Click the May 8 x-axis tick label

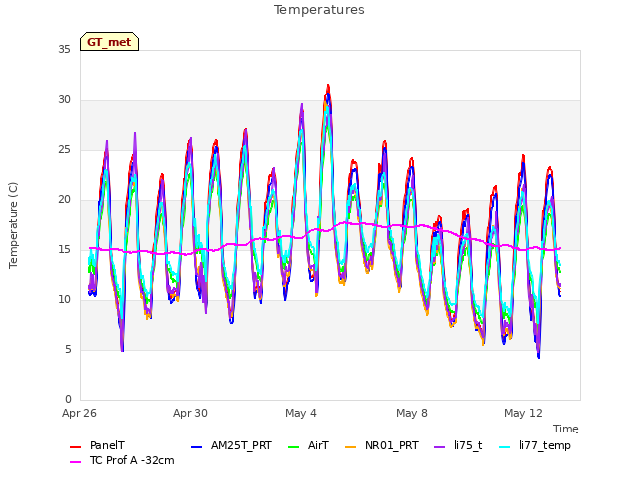pos(412,413)
